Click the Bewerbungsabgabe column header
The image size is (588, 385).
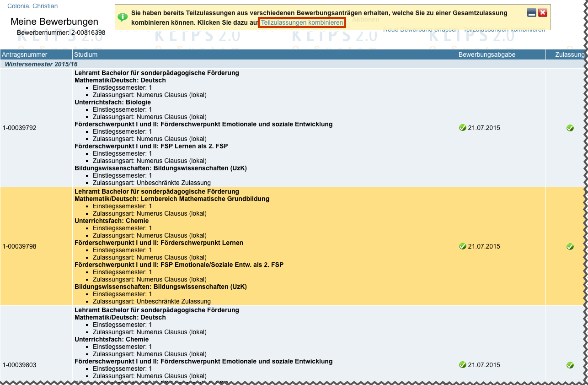pos(501,54)
